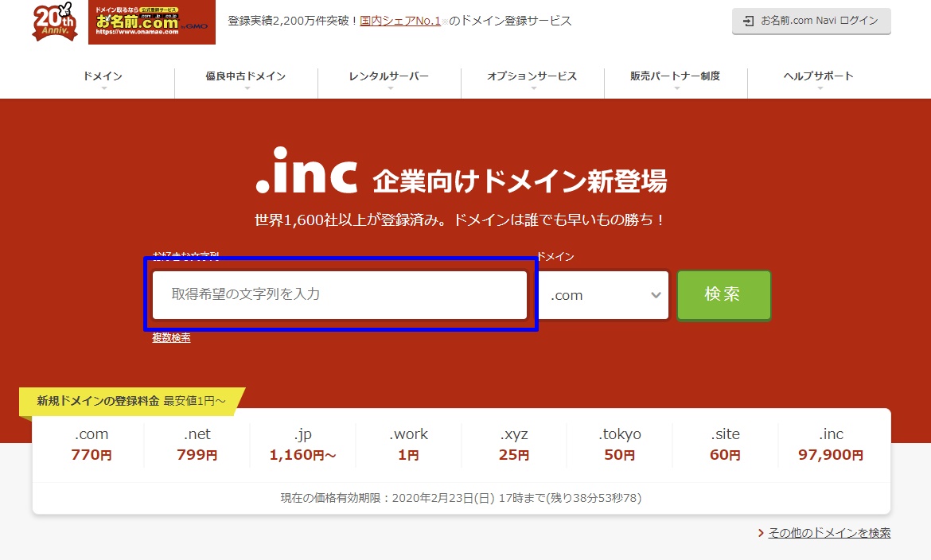The image size is (931, 560).
Task: Focus the 取得希望の文字列を入力 search field
Action: click(x=340, y=294)
